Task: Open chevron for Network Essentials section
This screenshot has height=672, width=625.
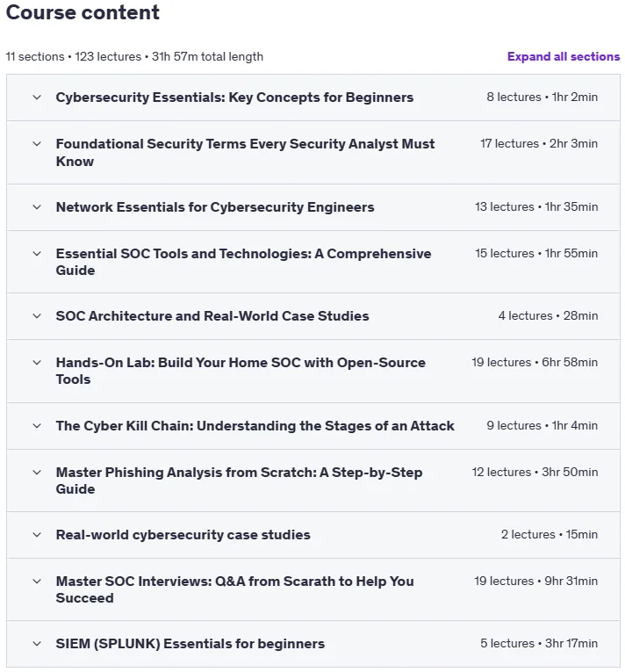Action: [37, 207]
